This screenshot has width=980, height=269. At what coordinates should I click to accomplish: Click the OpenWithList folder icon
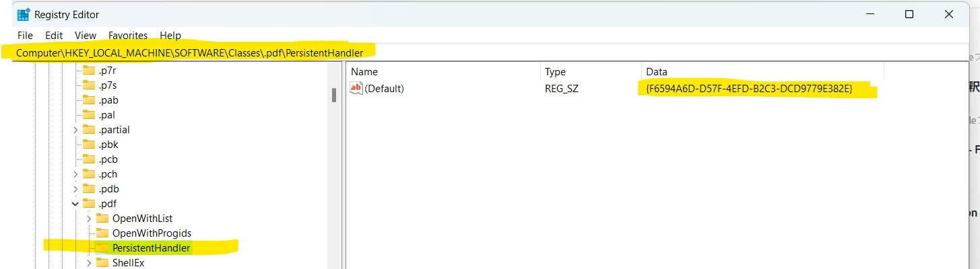coord(102,219)
